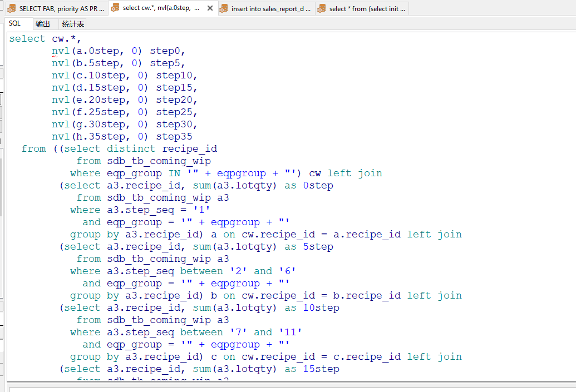Switch to the 统计表 statistics tab
Viewport: 576px width, 392px height.
point(73,24)
